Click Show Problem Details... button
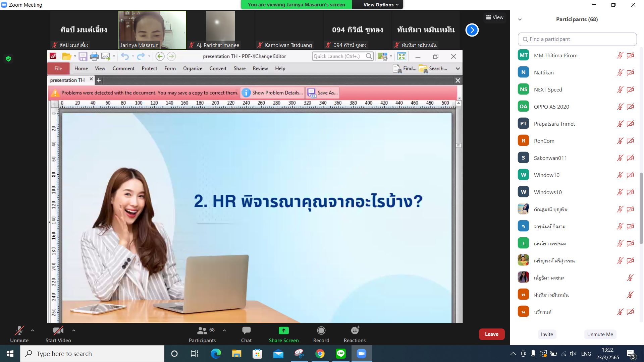This screenshot has height=362, width=644. pos(272,93)
